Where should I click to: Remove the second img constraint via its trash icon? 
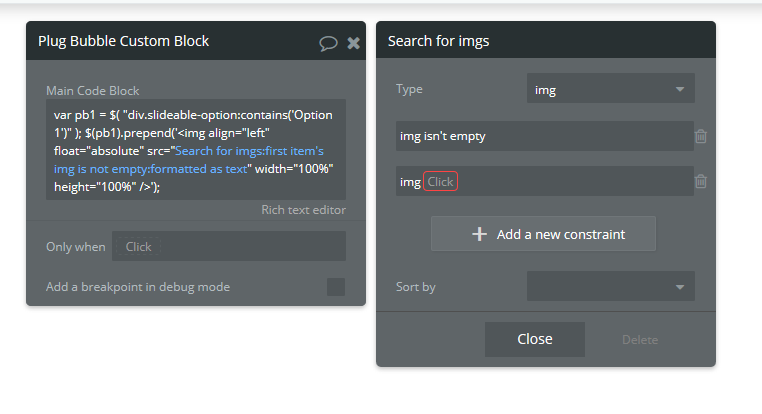point(701,181)
